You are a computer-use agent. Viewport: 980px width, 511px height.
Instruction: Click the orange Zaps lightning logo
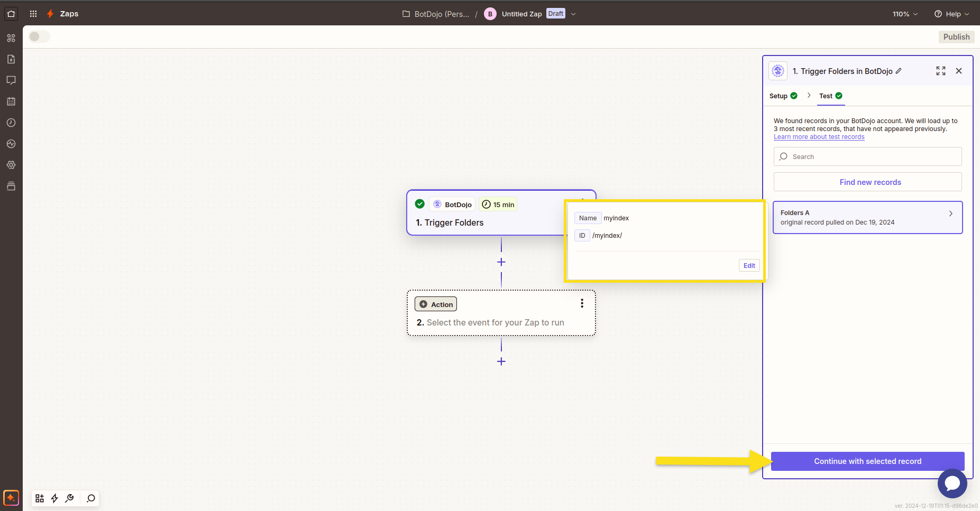[x=50, y=14]
